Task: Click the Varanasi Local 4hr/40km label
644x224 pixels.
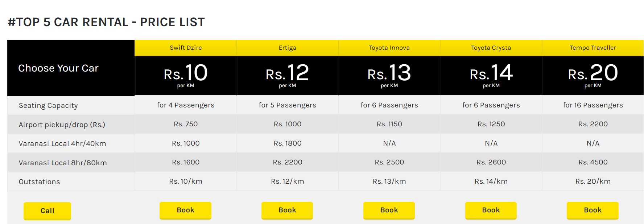Action: [63, 143]
